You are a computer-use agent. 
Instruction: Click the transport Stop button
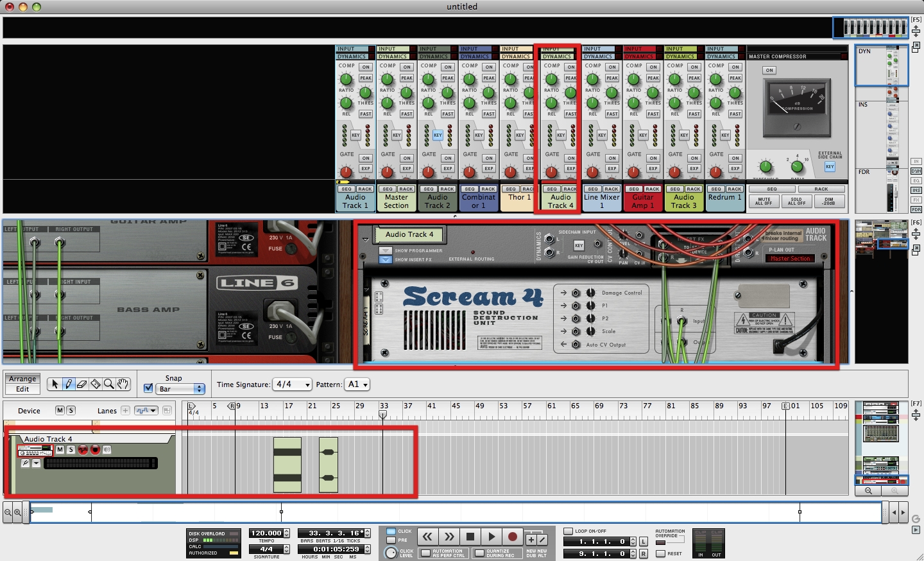coord(470,537)
